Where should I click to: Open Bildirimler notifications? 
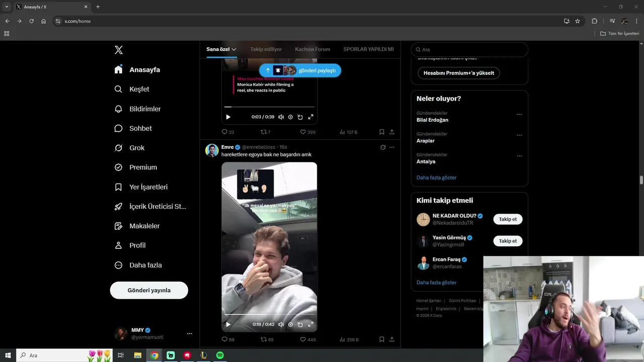click(x=137, y=109)
